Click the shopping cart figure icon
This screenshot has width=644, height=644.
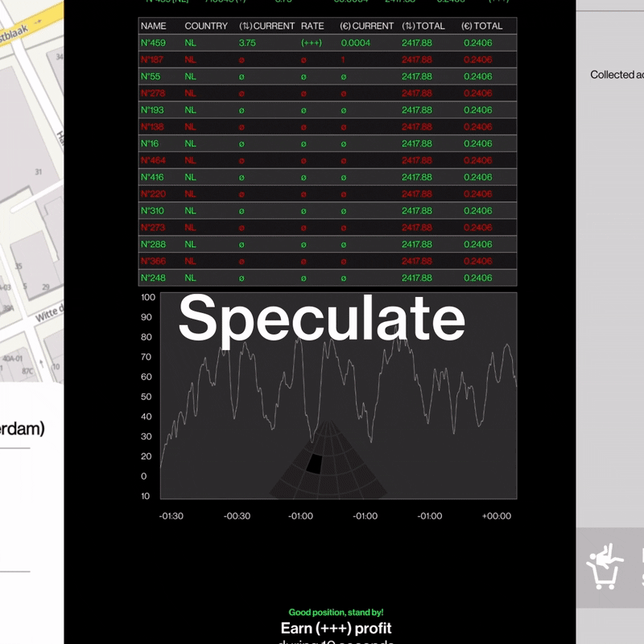[x=605, y=566]
